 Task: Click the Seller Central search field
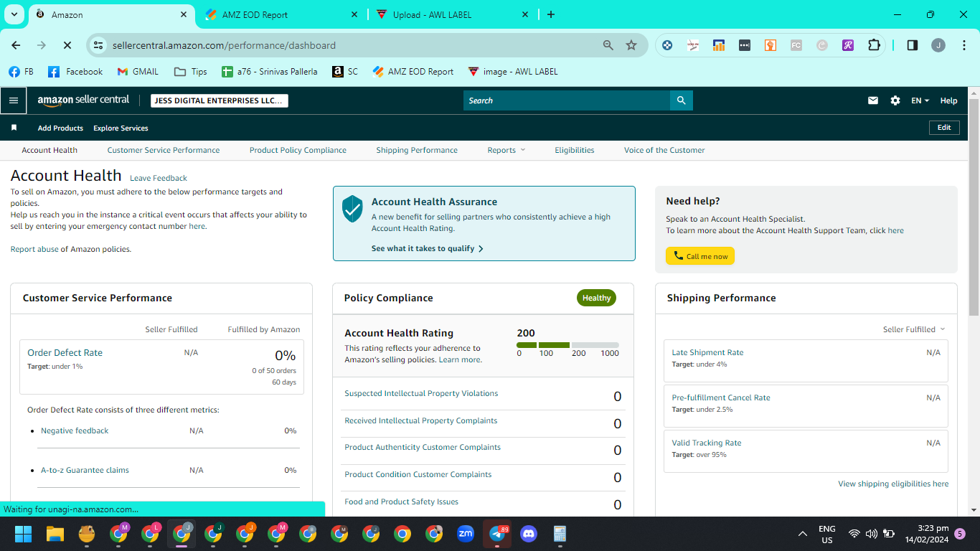click(567, 100)
